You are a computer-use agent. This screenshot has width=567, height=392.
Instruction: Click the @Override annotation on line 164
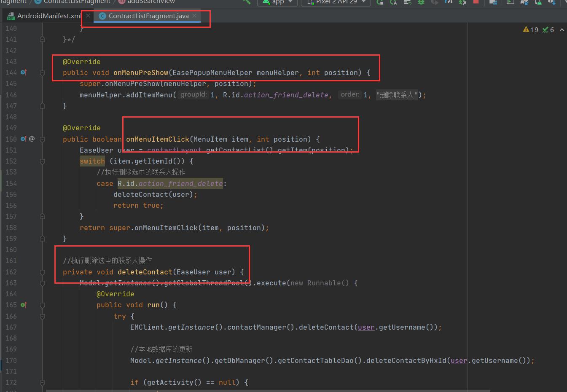coord(116,294)
